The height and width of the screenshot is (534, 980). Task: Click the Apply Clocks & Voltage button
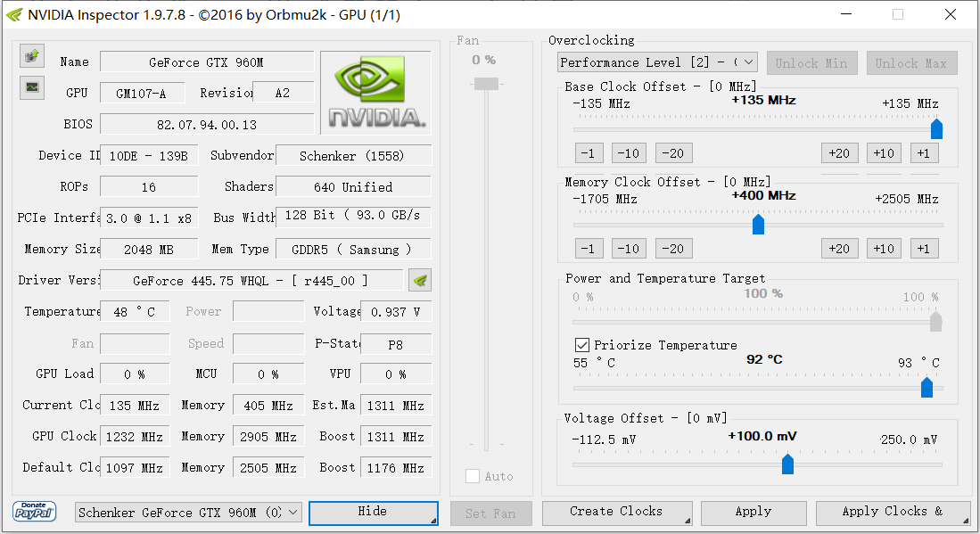(x=894, y=513)
